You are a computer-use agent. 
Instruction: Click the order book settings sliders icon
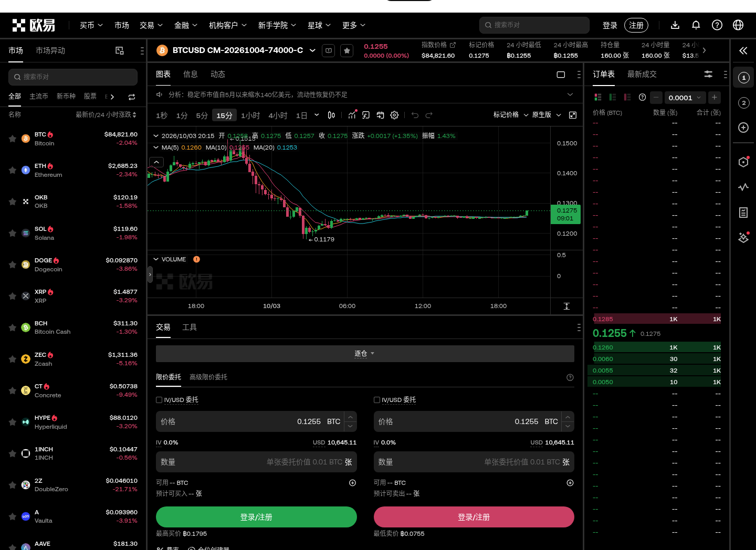(x=708, y=75)
